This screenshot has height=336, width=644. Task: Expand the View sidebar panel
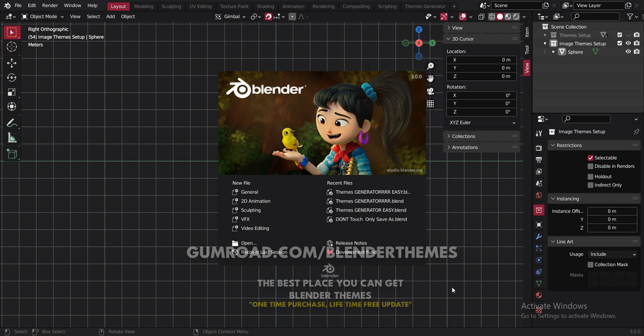(x=482, y=28)
